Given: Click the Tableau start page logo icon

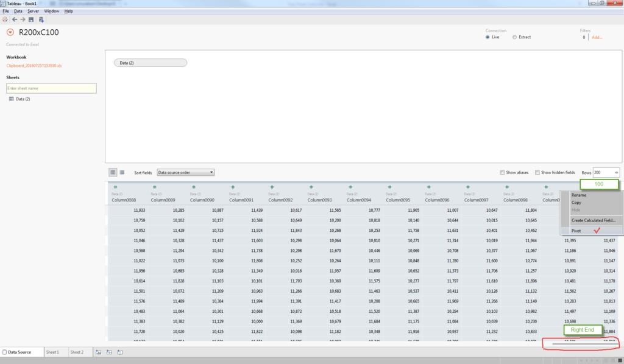Looking at the screenshot, I should [x=5, y=19].
